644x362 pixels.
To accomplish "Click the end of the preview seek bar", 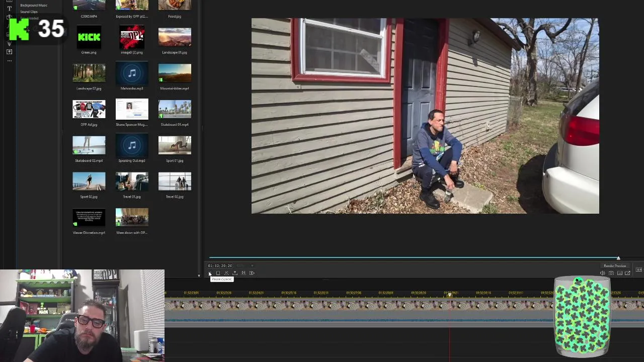I will point(618,258).
